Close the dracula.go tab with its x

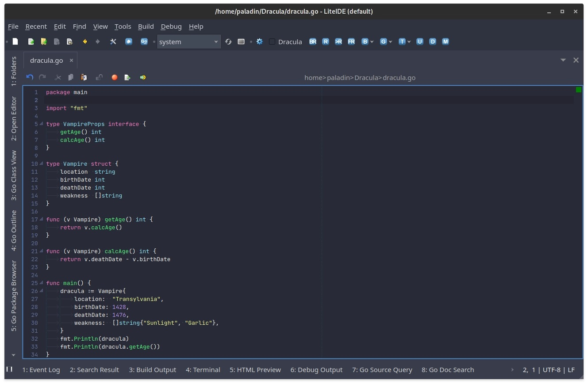coord(71,60)
